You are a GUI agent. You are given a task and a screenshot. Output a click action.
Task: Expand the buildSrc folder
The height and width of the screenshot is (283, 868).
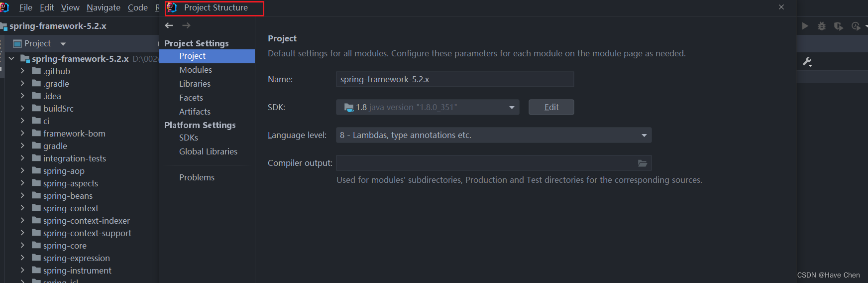pos(22,108)
